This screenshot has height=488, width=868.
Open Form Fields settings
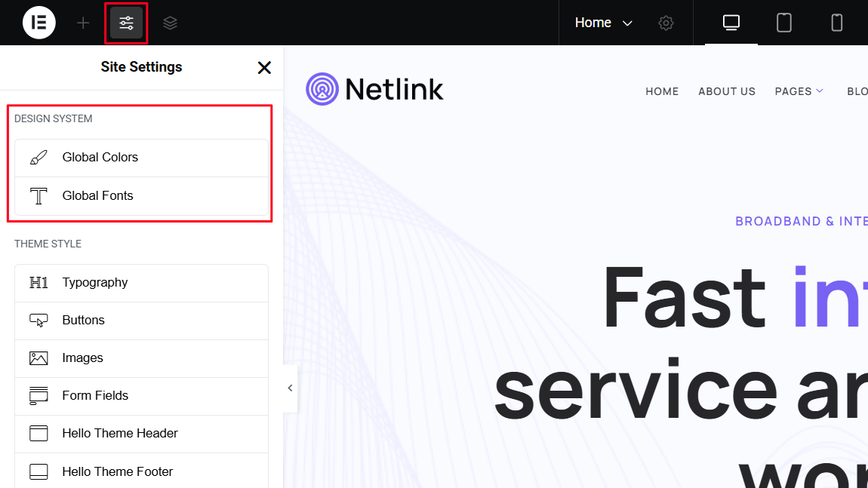coord(141,396)
